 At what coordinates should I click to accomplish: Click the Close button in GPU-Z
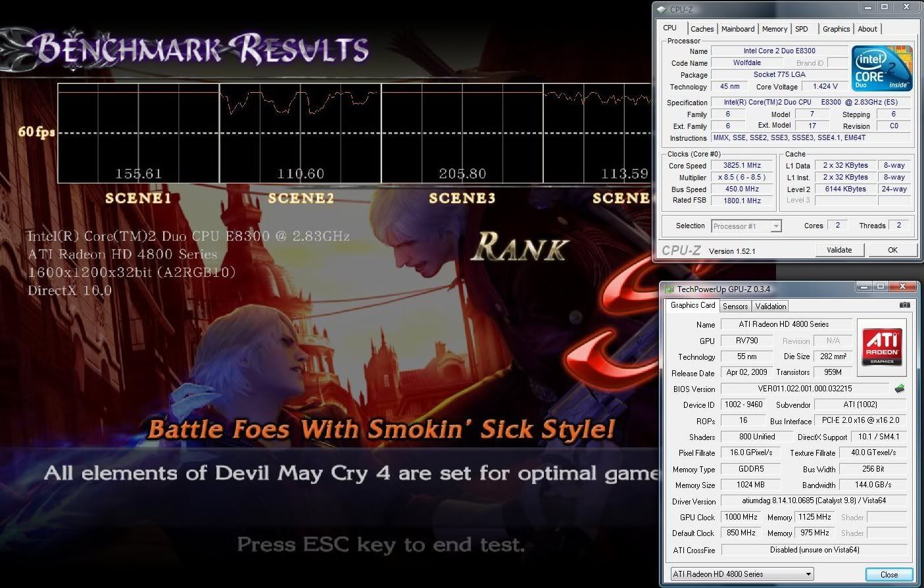[x=889, y=574]
